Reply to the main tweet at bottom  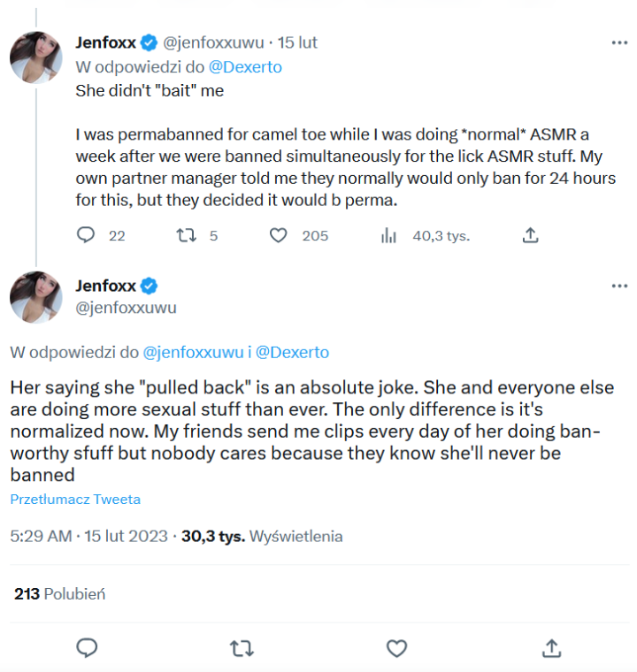pos(87,648)
